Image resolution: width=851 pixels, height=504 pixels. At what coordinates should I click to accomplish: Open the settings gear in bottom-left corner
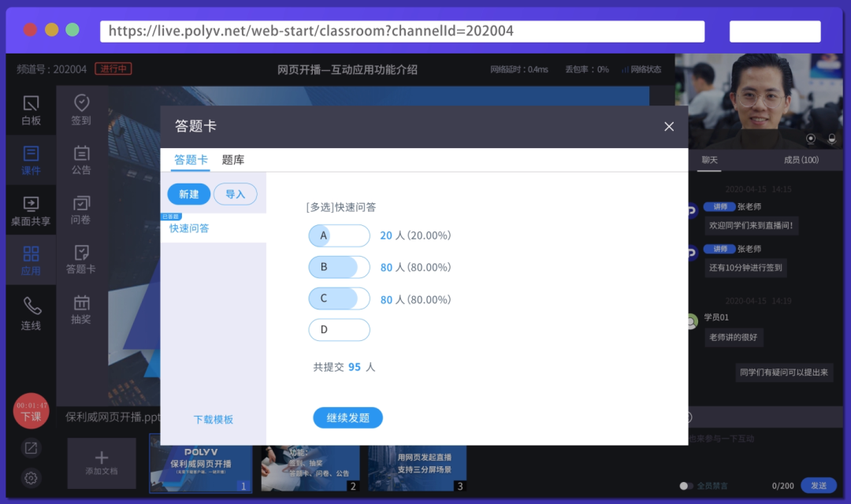30,478
